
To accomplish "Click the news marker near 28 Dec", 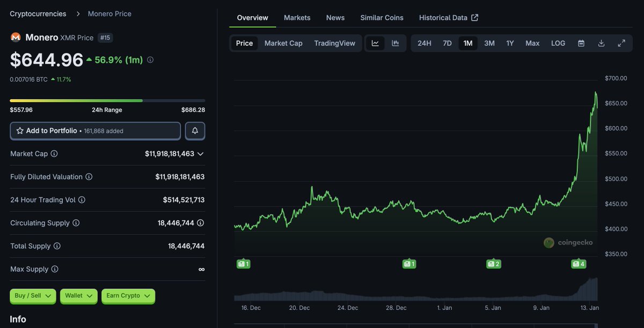I will 409,264.
